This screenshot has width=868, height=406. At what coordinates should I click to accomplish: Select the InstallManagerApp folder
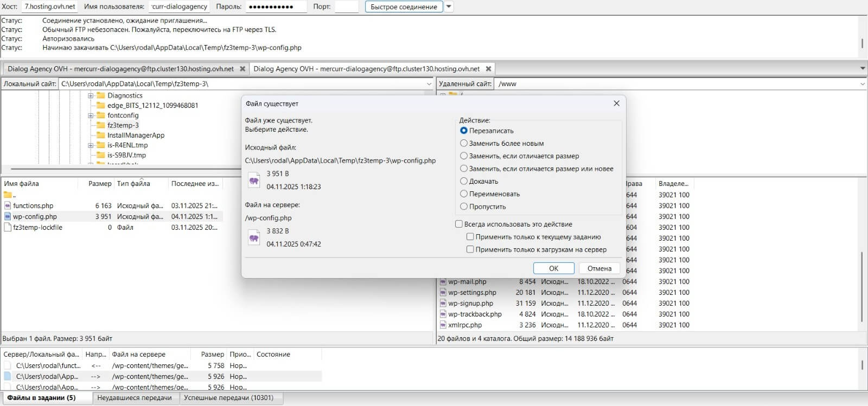click(x=136, y=136)
